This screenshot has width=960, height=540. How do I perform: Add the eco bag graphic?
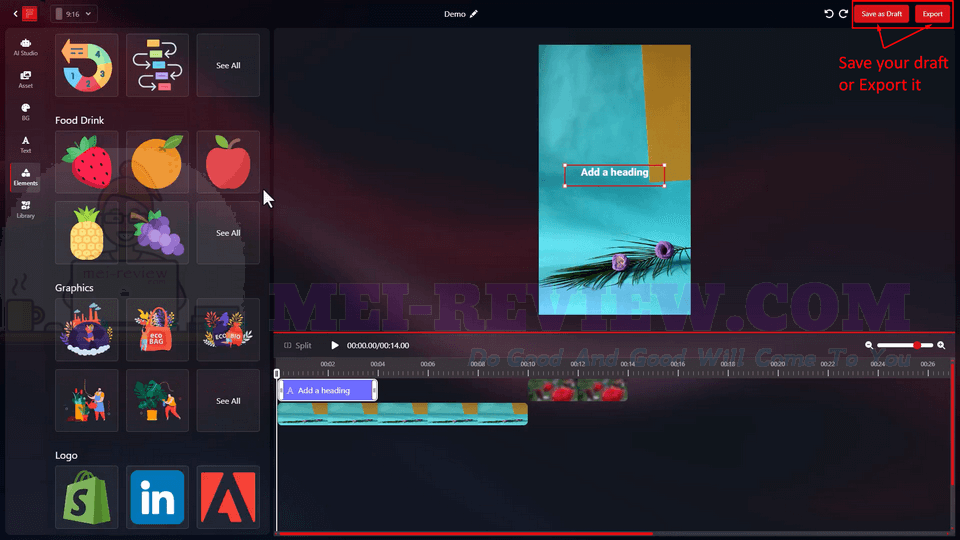(157, 329)
